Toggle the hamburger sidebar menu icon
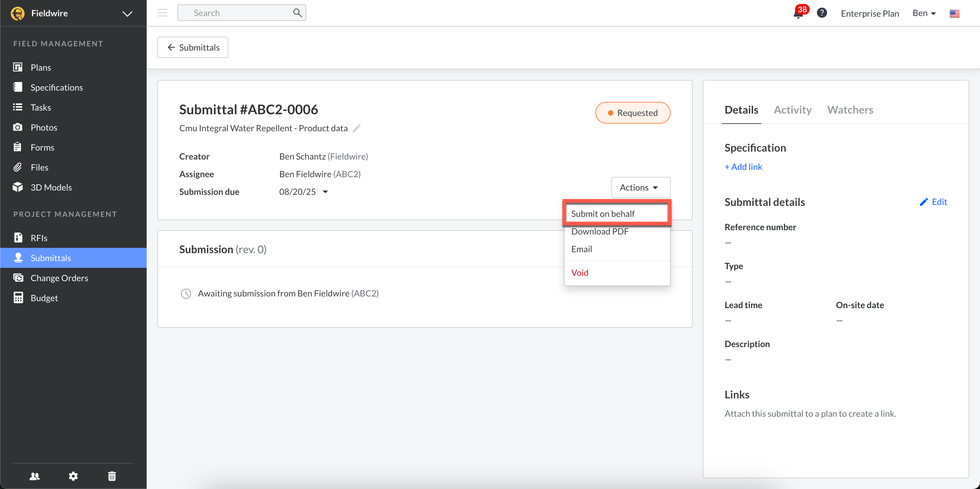 [x=162, y=13]
